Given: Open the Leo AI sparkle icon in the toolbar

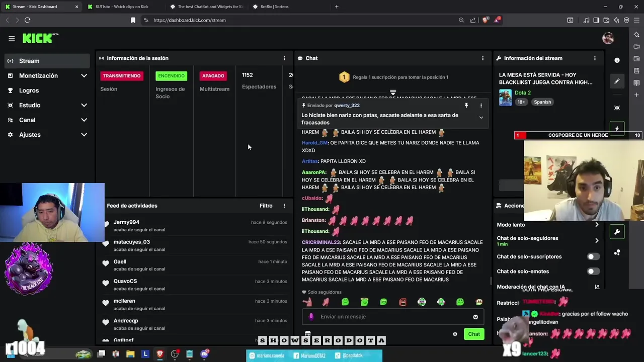Looking at the screenshot, I should (617, 20).
